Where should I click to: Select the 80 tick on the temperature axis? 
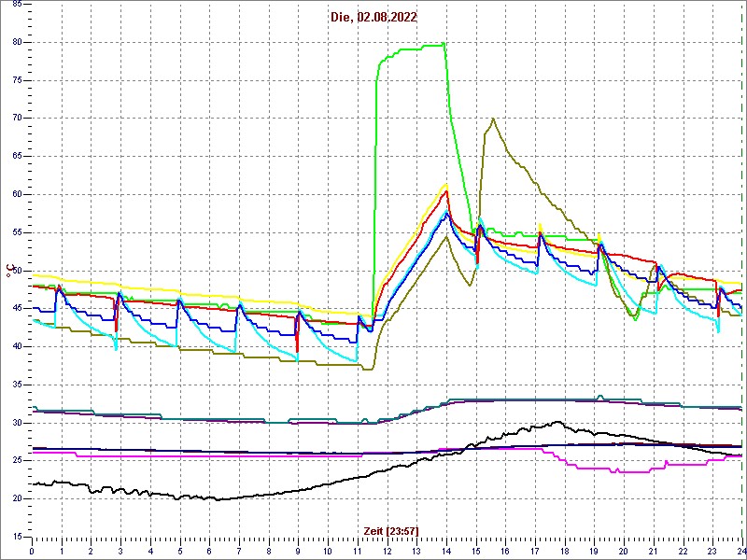[x=16, y=42]
